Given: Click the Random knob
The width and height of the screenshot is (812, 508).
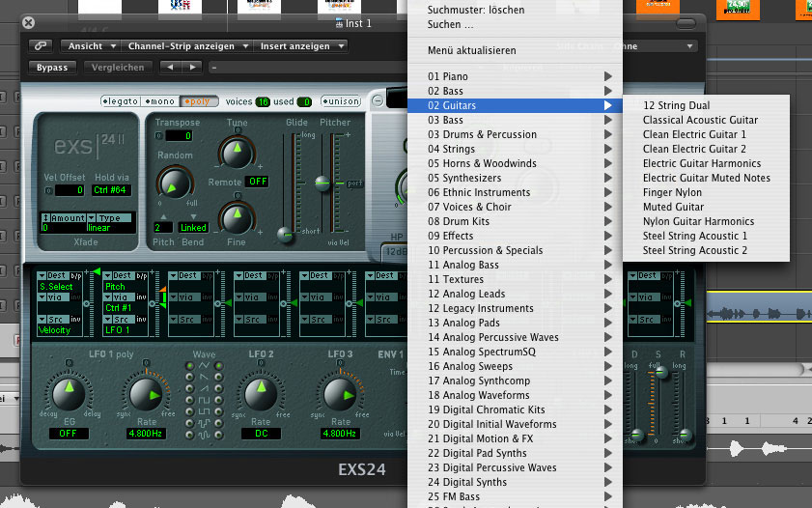Looking at the screenshot, I should coord(173,183).
